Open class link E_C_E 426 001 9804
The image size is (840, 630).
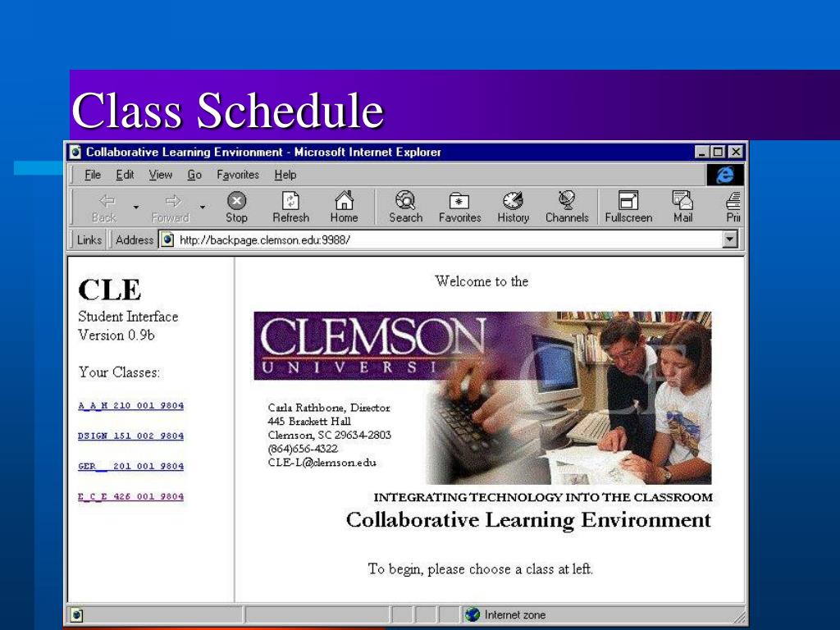(130, 496)
